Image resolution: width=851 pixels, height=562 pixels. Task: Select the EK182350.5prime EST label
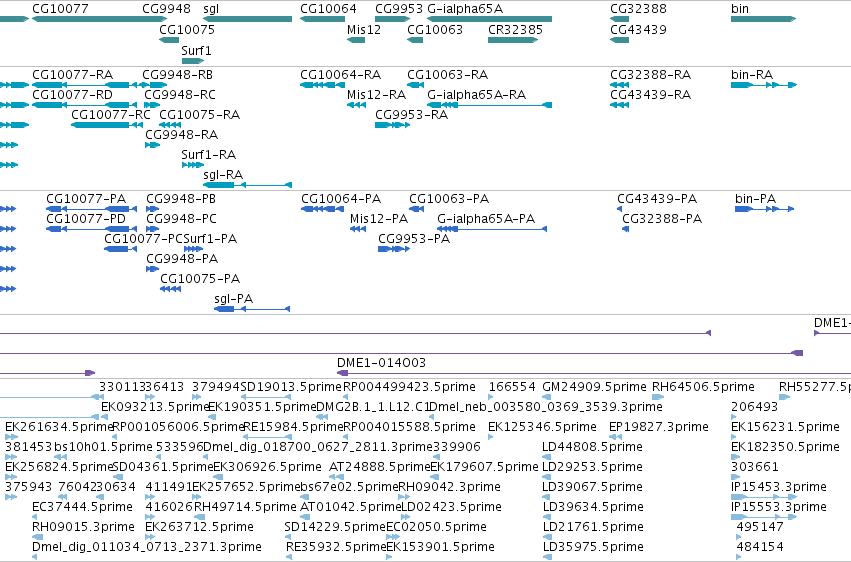tap(785, 447)
